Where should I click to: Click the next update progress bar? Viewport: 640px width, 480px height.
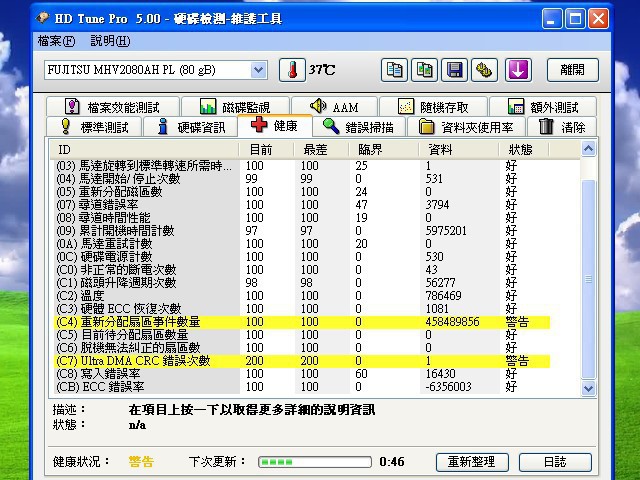[x=315, y=462]
